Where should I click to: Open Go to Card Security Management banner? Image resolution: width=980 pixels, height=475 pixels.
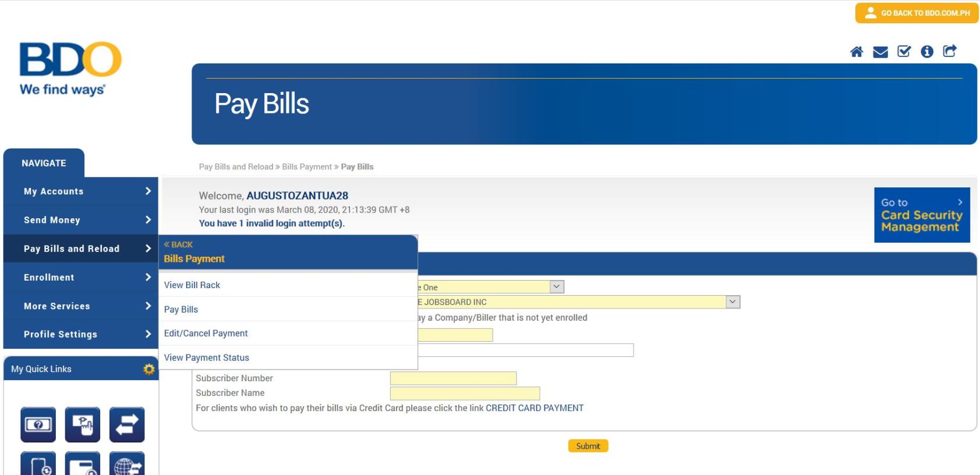click(x=922, y=215)
